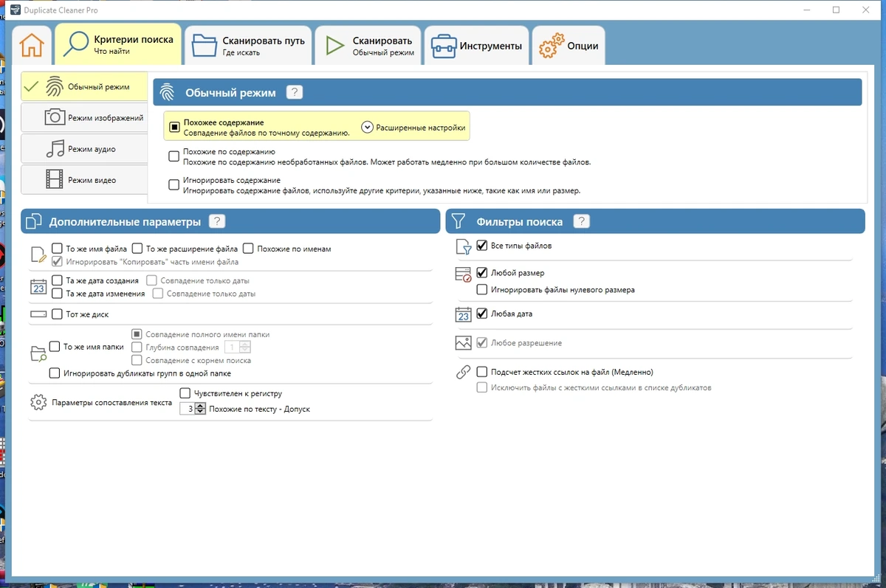Image resolution: width=886 pixels, height=588 pixels.
Task: Enable Игнорировать файлы нулевого размера
Action: 482,289
